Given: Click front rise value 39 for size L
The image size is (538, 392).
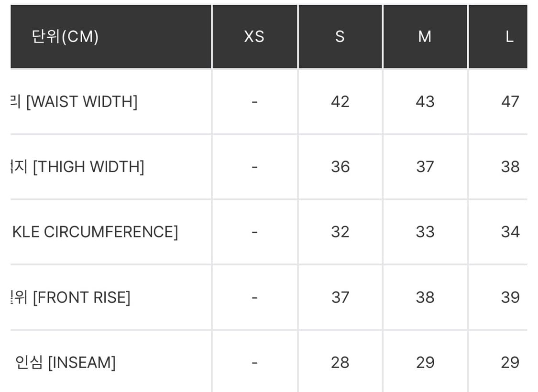Looking at the screenshot, I should (510, 297).
